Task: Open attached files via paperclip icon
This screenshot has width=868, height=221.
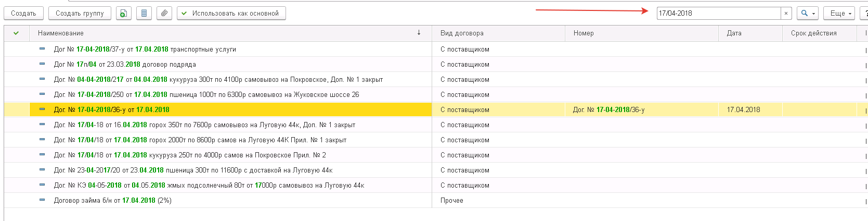Action: (x=164, y=13)
